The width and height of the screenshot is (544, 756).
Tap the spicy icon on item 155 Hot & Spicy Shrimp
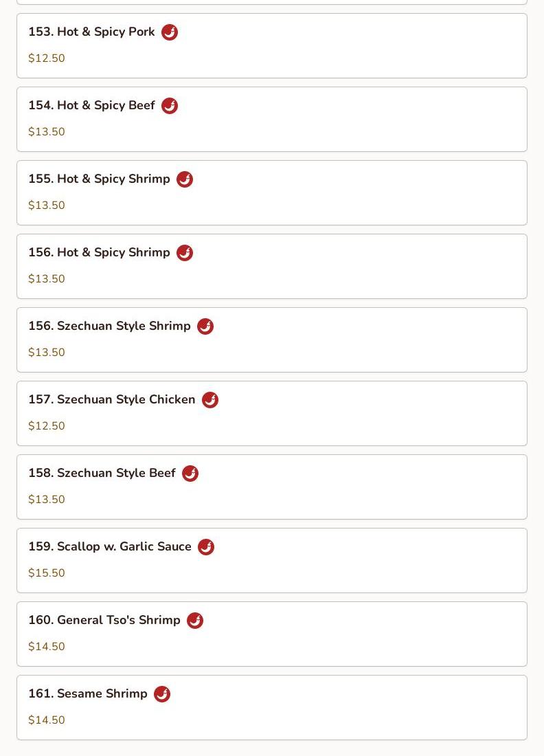coord(185,179)
